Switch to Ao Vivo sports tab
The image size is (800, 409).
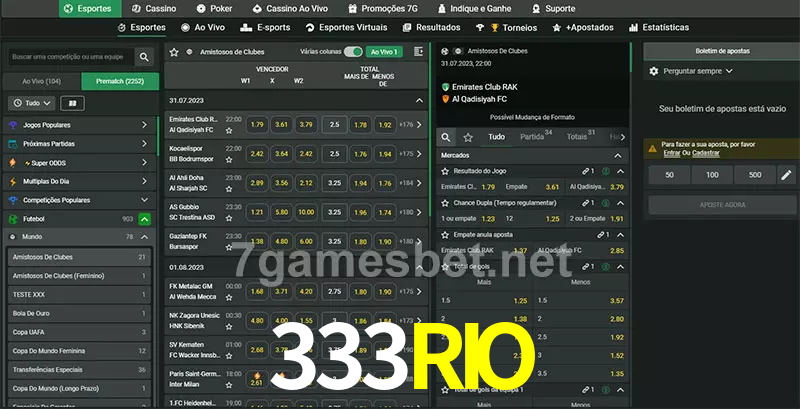tap(203, 28)
